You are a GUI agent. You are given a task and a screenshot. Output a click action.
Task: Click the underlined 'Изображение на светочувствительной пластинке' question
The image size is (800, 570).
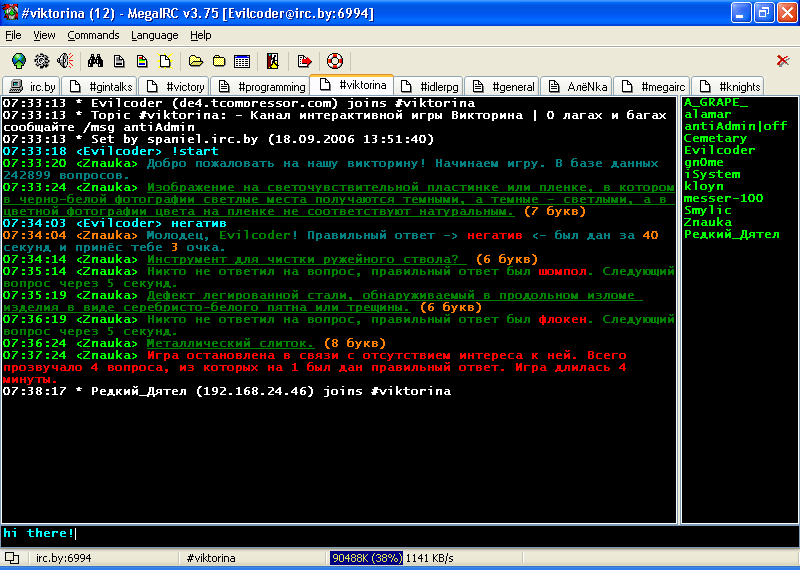pos(339,199)
